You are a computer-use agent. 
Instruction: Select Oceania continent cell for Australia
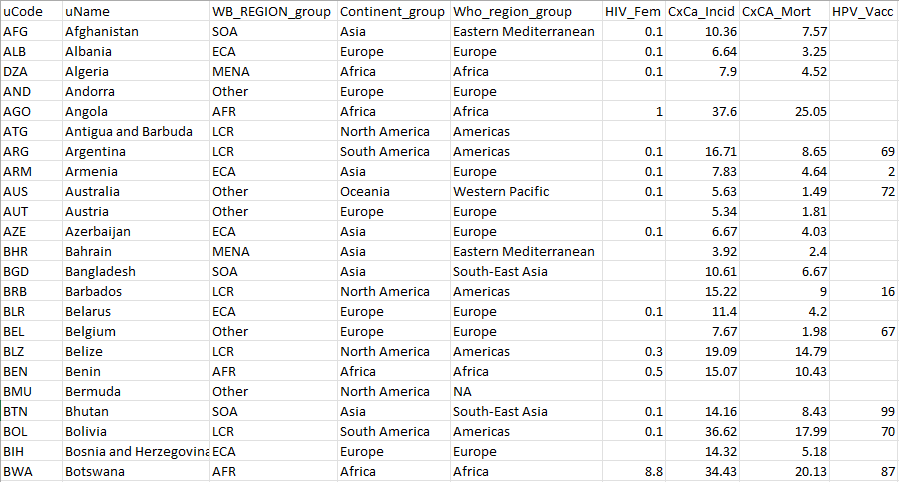tap(394, 191)
